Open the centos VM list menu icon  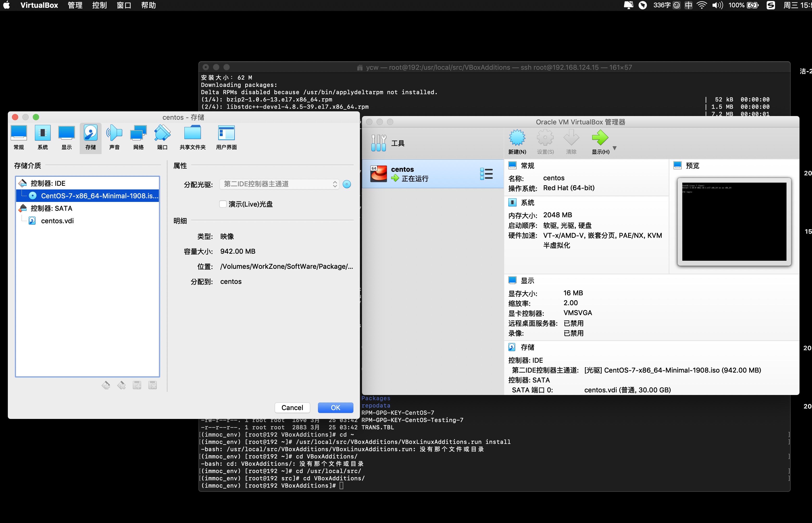click(x=486, y=174)
